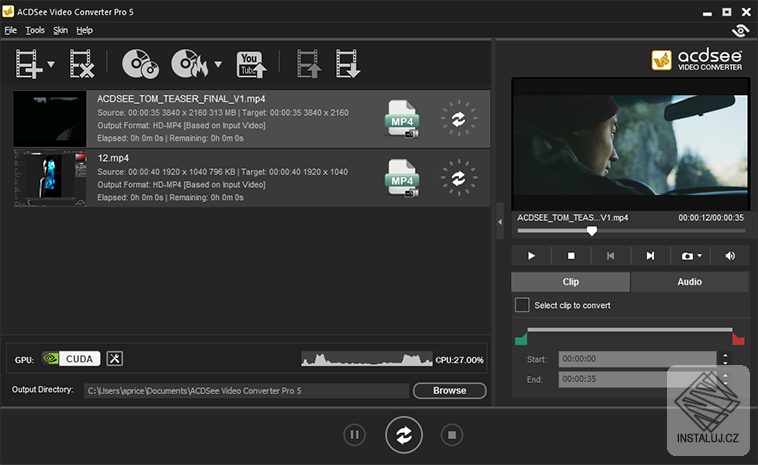The height and width of the screenshot is (465, 758).
Task: Click the snapshot camera icon
Action: pos(687,256)
